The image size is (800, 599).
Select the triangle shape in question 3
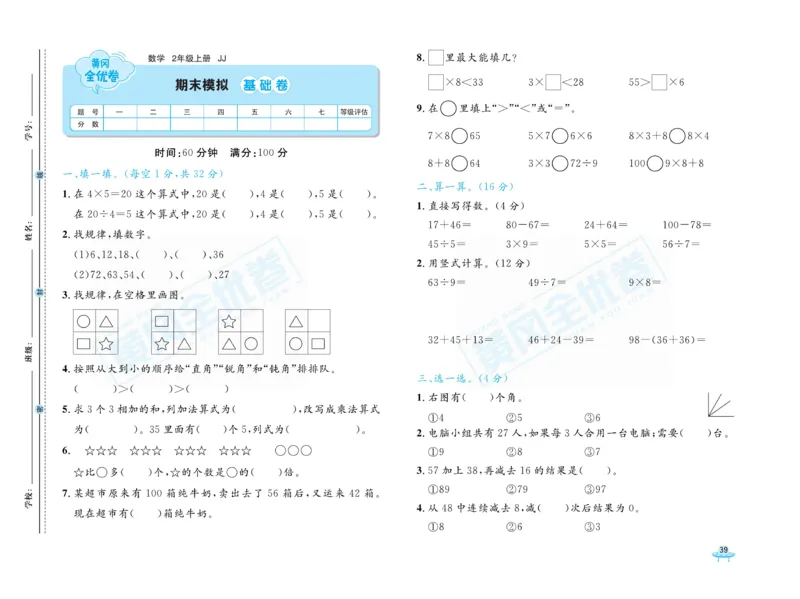[x=104, y=320]
